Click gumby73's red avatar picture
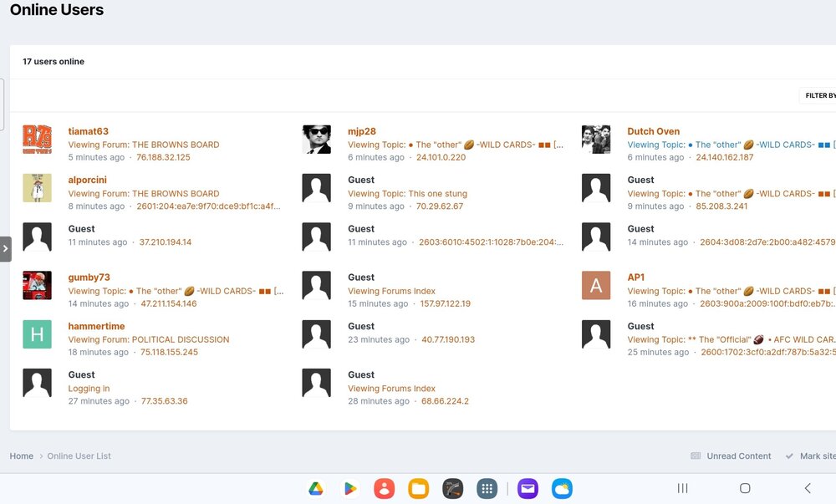 38,286
